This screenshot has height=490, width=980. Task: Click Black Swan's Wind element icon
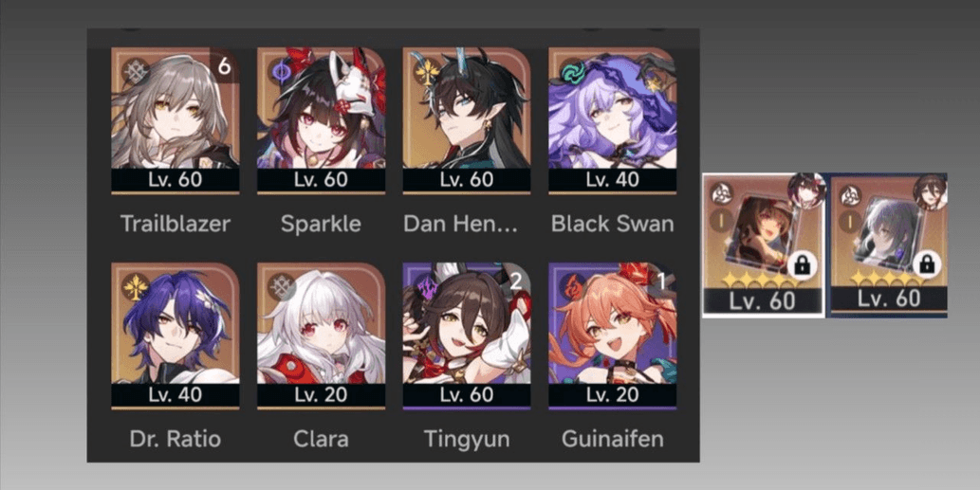(573, 72)
